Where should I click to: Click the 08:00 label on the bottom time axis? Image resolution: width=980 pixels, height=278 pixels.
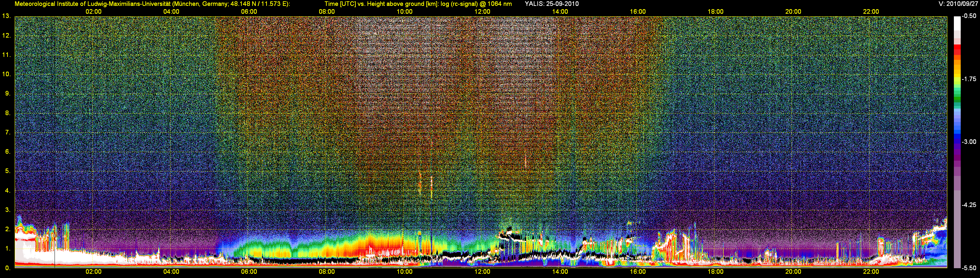(327, 271)
